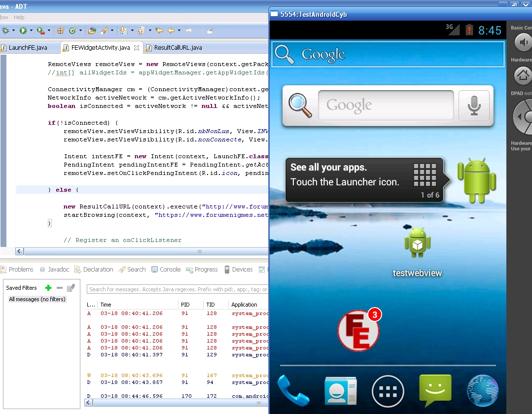Open the app launcher grid icon
The width and height of the screenshot is (532, 414).
click(x=388, y=391)
